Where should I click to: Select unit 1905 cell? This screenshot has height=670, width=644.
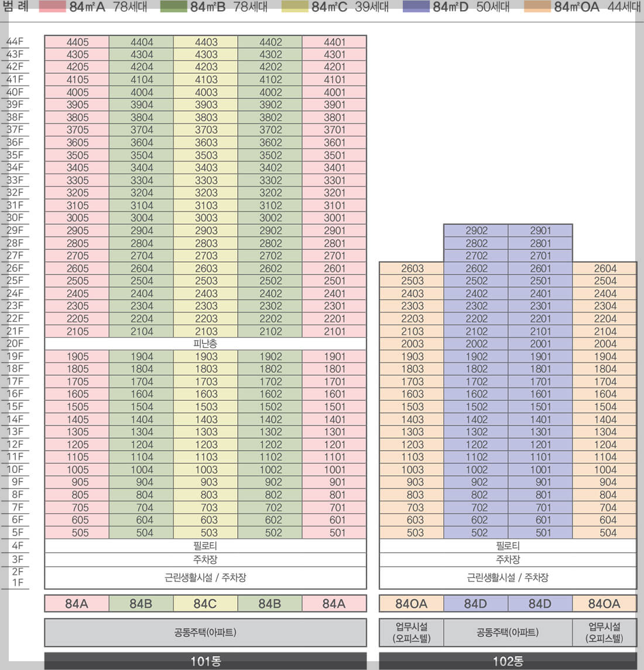[77, 356]
